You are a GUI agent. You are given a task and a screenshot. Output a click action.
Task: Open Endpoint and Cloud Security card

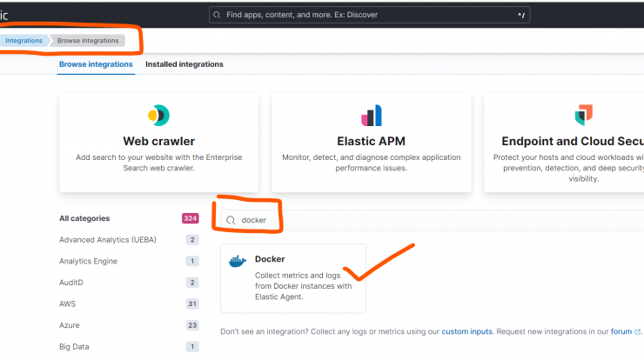(564, 142)
